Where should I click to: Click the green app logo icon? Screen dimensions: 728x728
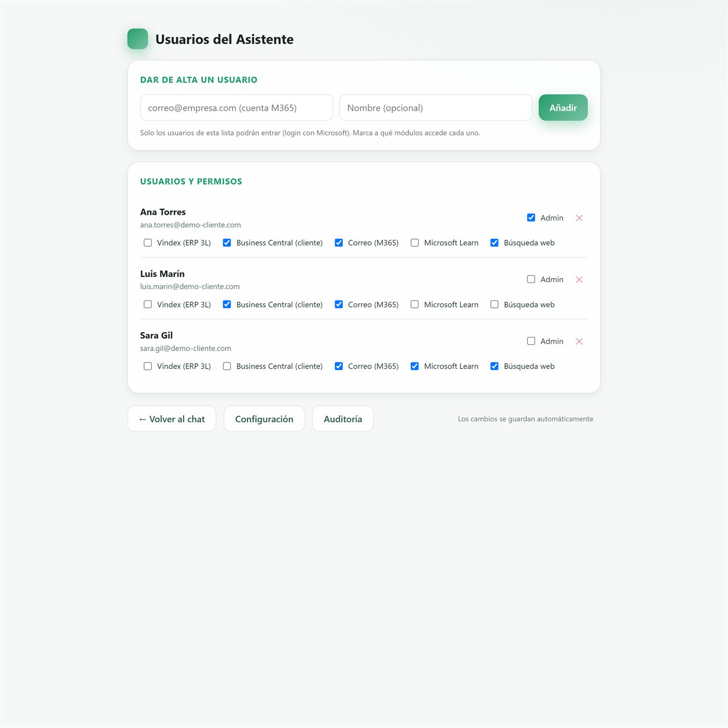[x=138, y=39]
